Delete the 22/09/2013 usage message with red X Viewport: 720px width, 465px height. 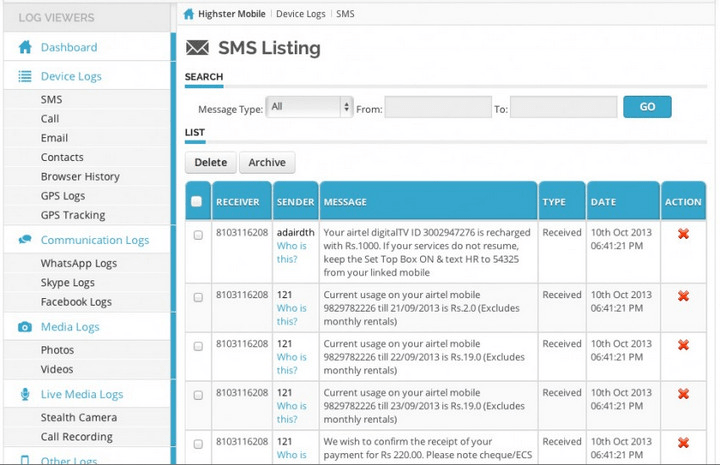point(683,345)
